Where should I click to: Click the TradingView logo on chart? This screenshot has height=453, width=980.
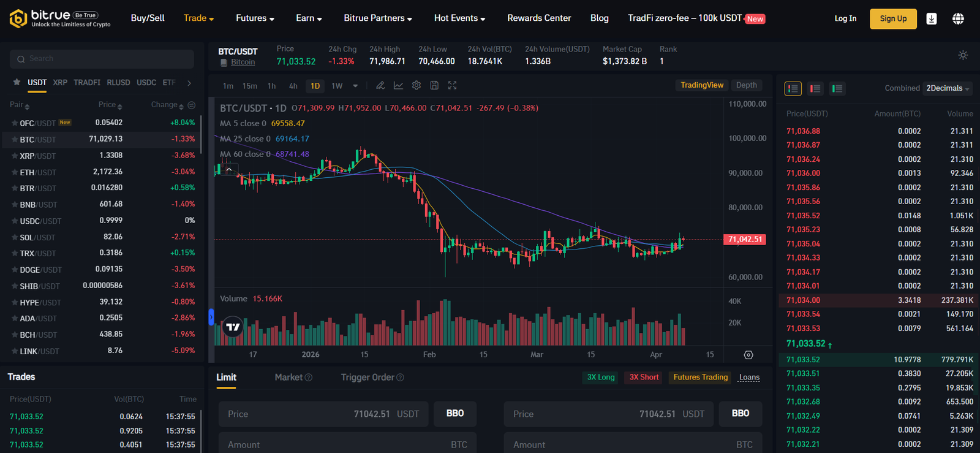[233, 327]
